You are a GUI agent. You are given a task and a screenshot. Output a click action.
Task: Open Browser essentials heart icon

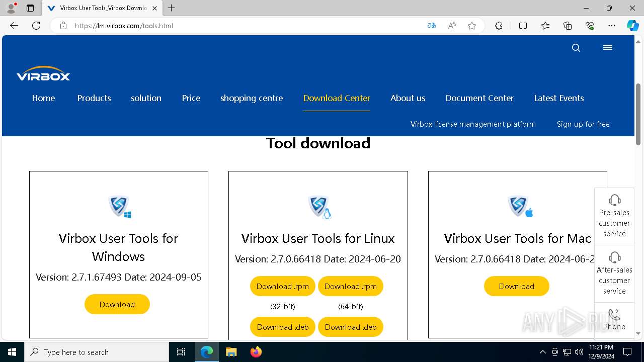tap(590, 26)
